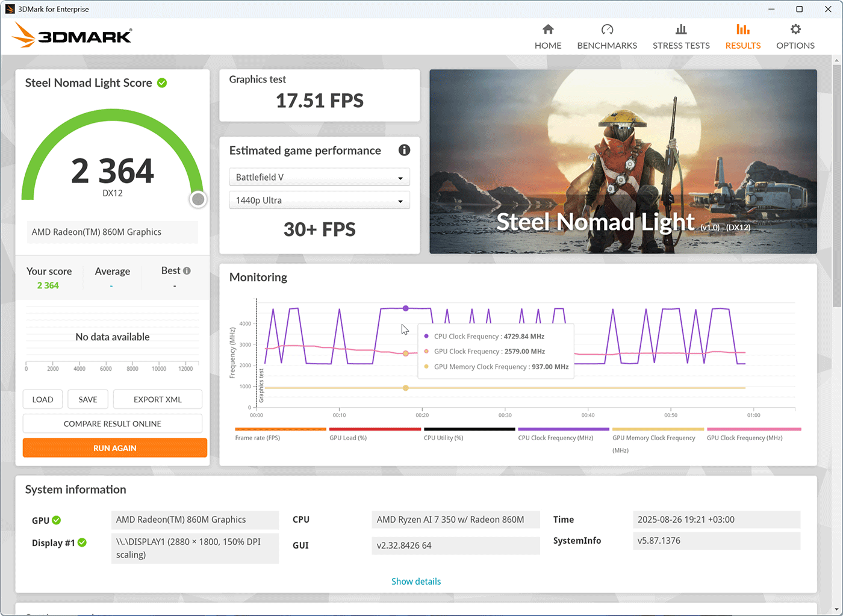Click the GPU Clock Frequency pink legend swatch
The image size is (843, 616).
click(754, 429)
